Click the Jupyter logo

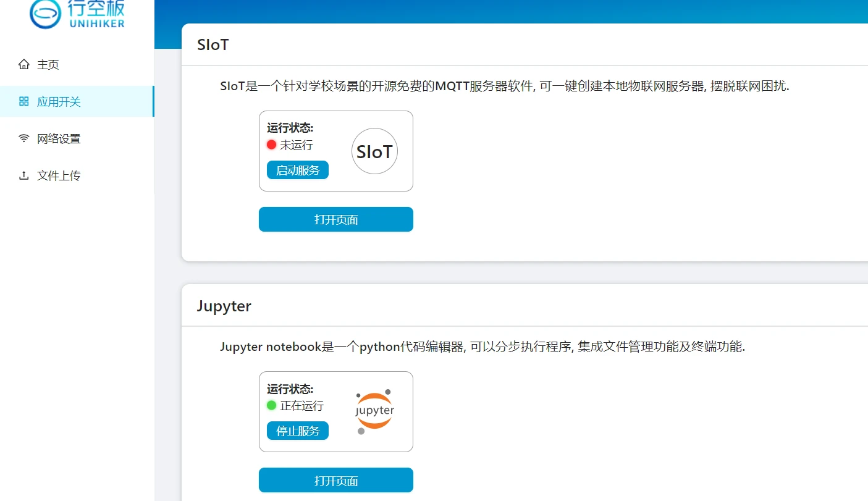374,411
